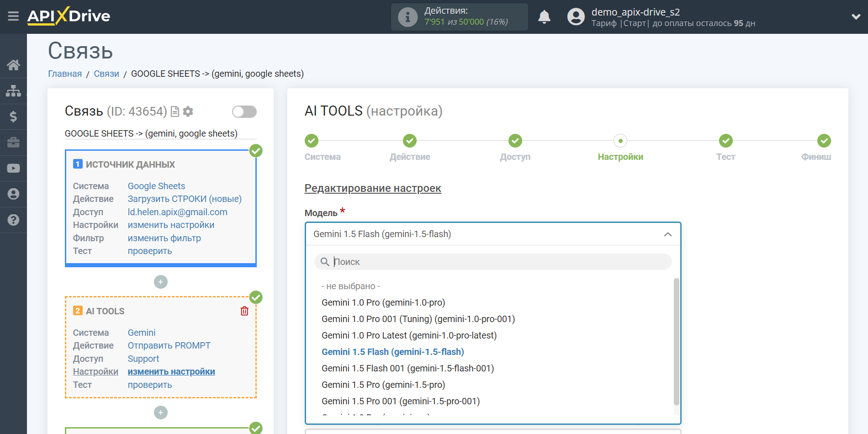Click the connection name GOOGLE SHEETS title
The image size is (868, 434).
click(151, 133)
